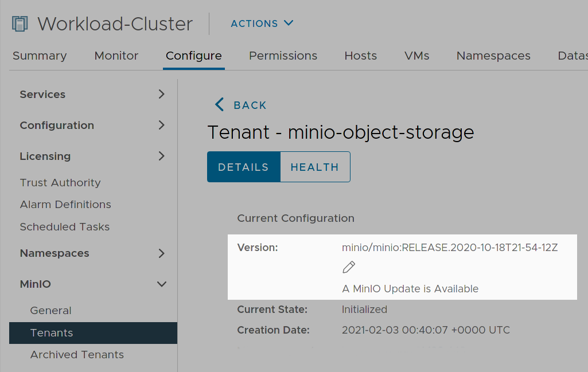Open the Permissions tab
The height and width of the screenshot is (372, 588).
[283, 56]
